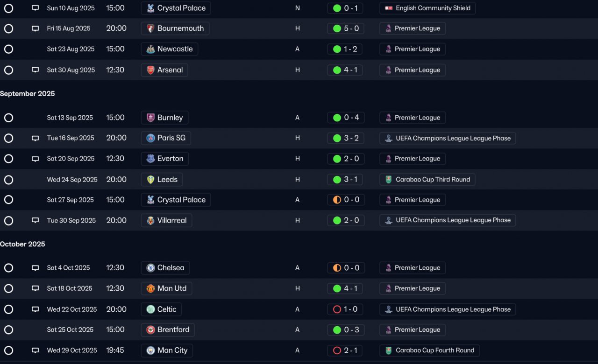Click the Carabao Cup icon in the Leeds row
598x364 pixels.
coord(389,180)
